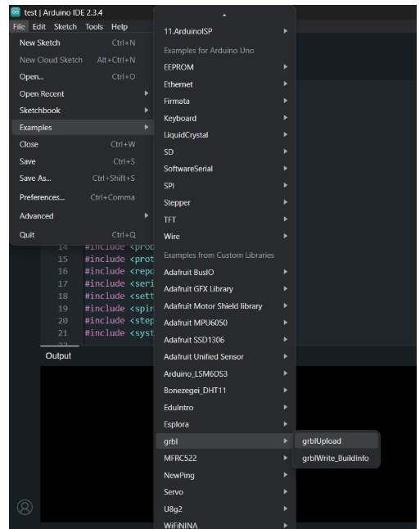Expand Adafruit BusIO examples

point(224,272)
